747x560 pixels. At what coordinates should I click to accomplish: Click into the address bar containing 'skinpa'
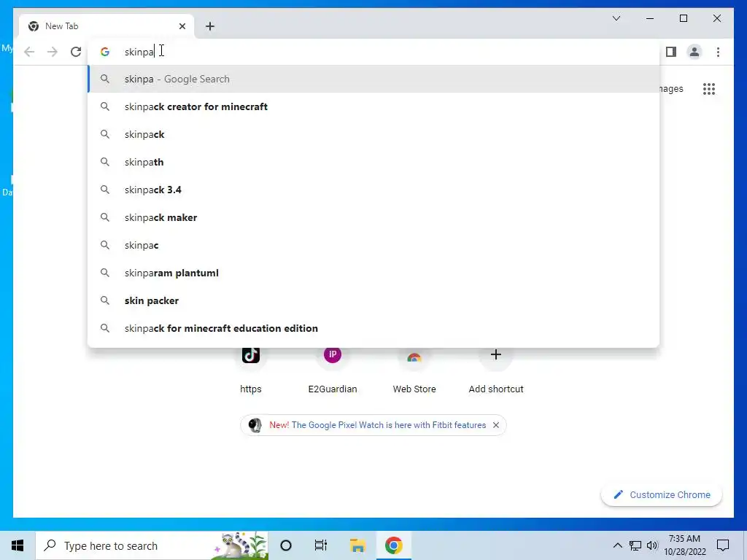point(373,52)
